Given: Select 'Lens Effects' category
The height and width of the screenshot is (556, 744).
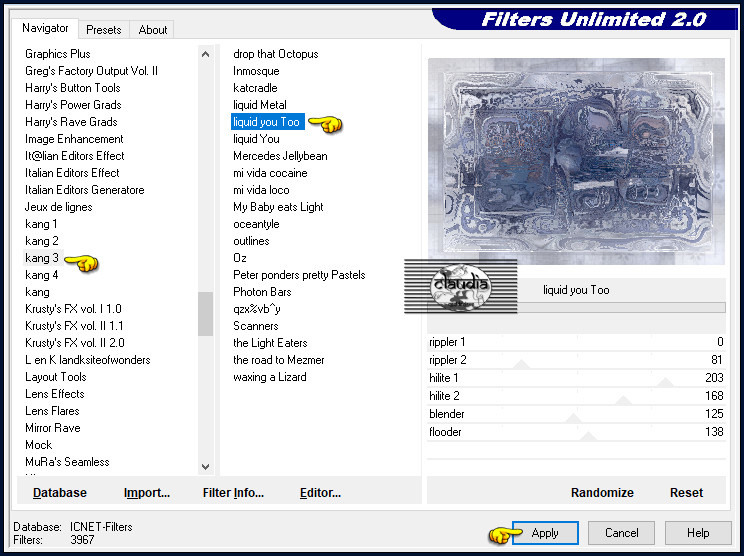Looking at the screenshot, I should (55, 394).
